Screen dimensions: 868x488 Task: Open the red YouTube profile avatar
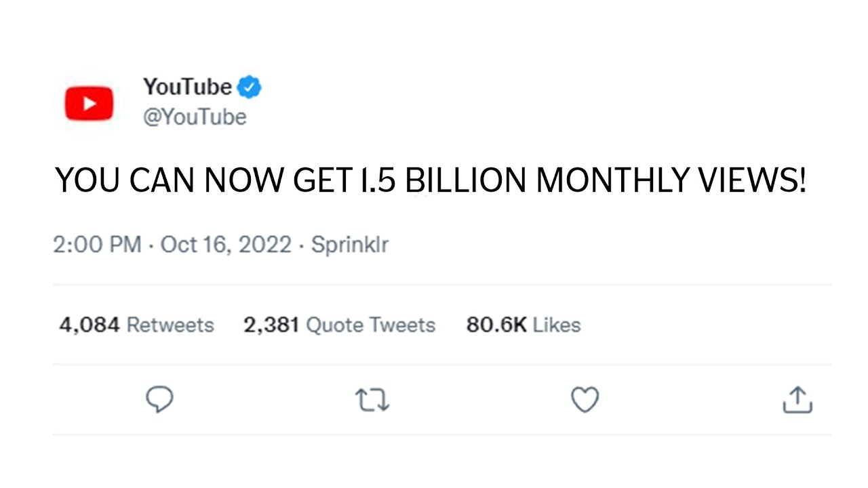click(x=89, y=104)
